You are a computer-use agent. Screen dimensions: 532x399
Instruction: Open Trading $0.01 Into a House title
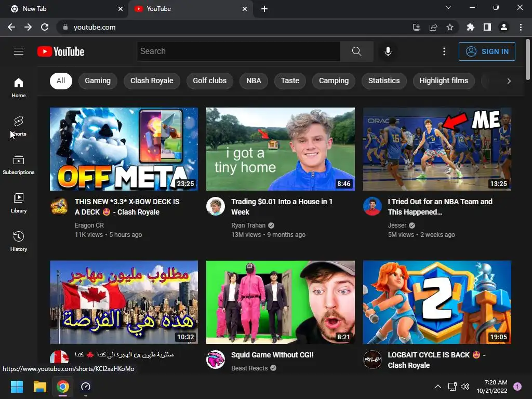(x=282, y=207)
